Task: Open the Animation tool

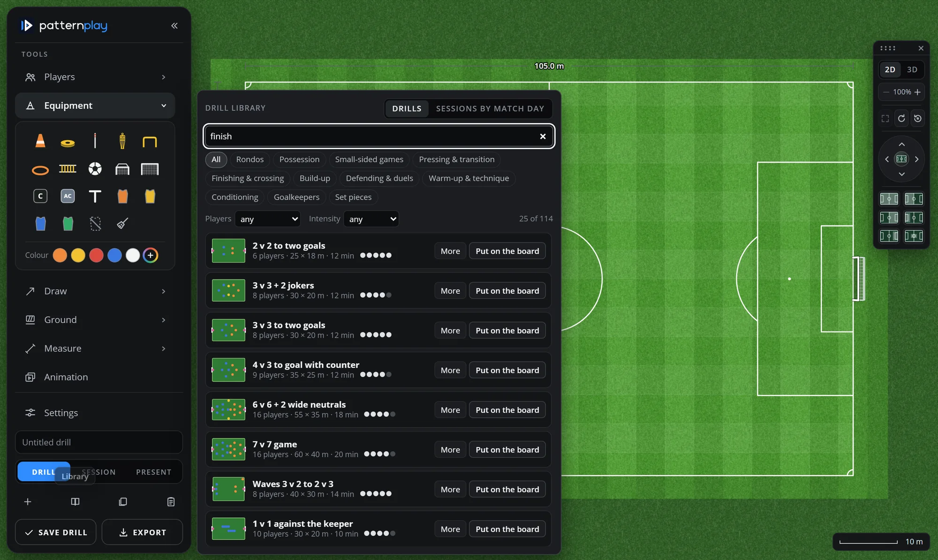Action: point(95,377)
